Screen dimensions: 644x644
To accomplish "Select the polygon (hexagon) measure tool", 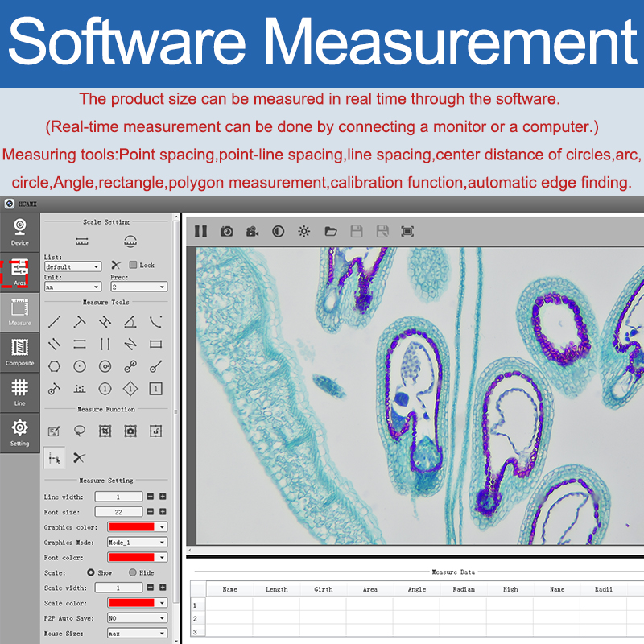I will coord(54,365).
